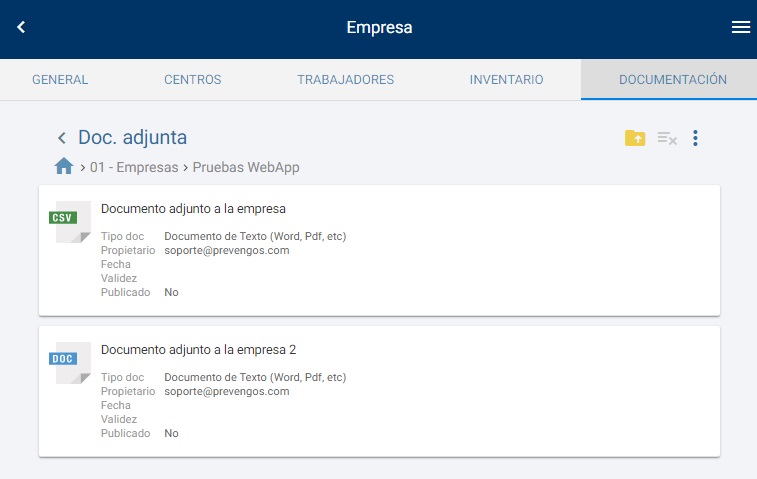Select the Documentación tab
The image size is (757, 479).
(x=672, y=80)
